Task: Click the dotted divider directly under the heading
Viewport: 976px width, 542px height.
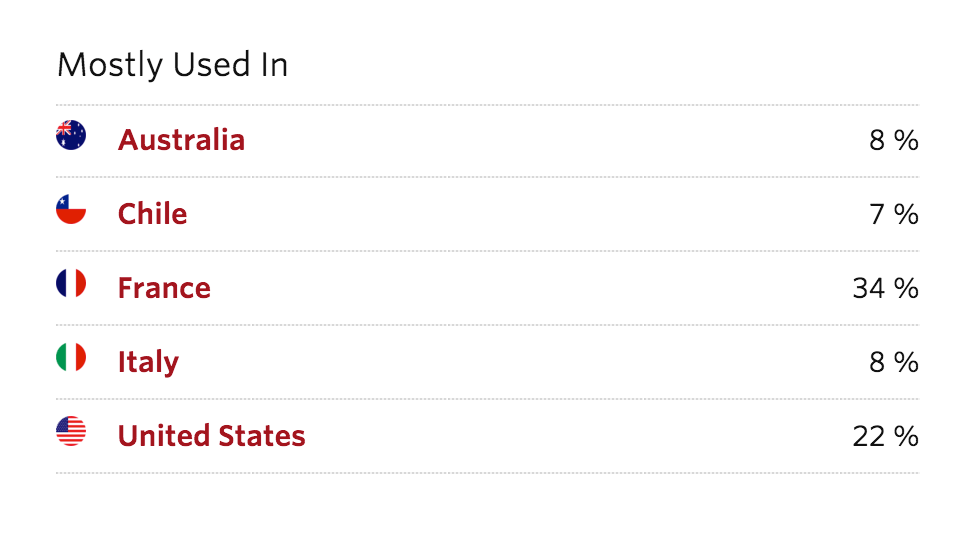Action: 487,105
